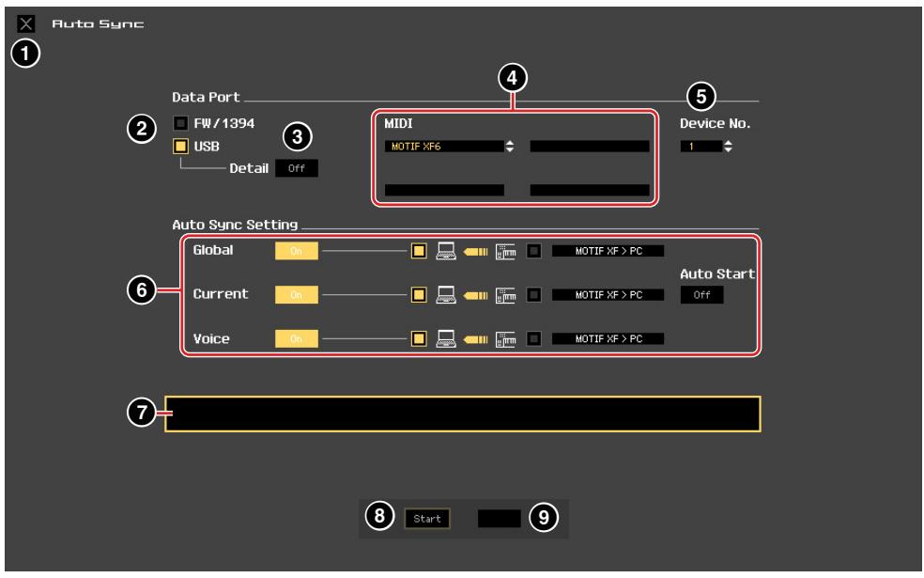Toggle the USB data port checkbox

[180, 146]
